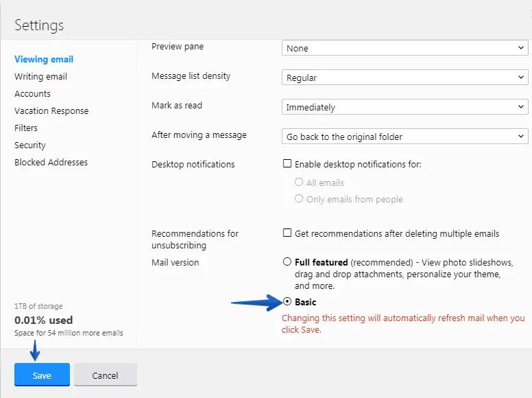Enable desktop notifications checkbox
The height and width of the screenshot is (398, 532).
point(287,165)
